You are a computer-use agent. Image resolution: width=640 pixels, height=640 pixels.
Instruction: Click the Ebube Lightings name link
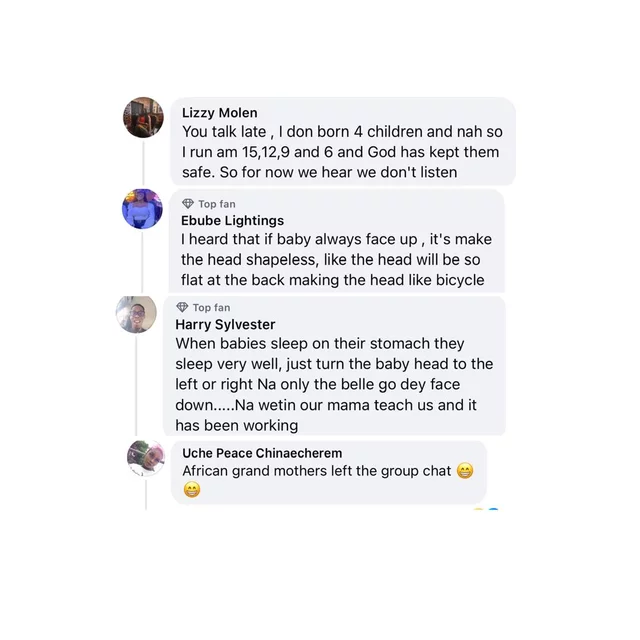232,220
